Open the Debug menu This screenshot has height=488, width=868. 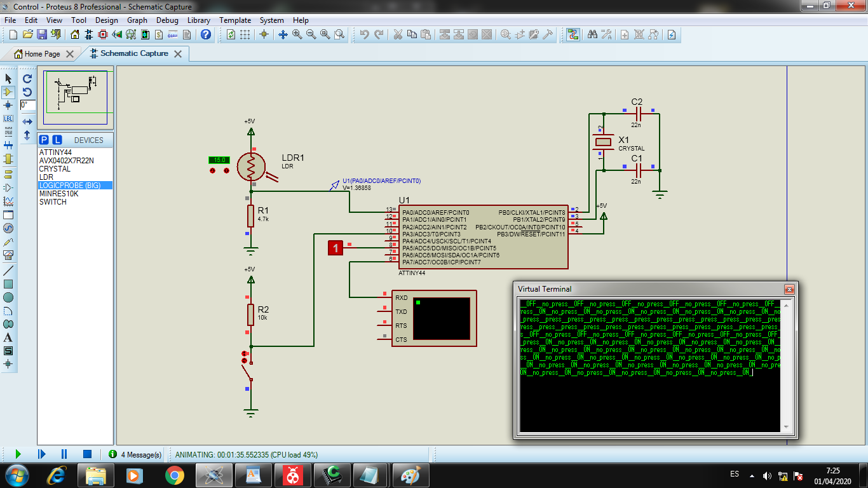click(x=167, y=20)
